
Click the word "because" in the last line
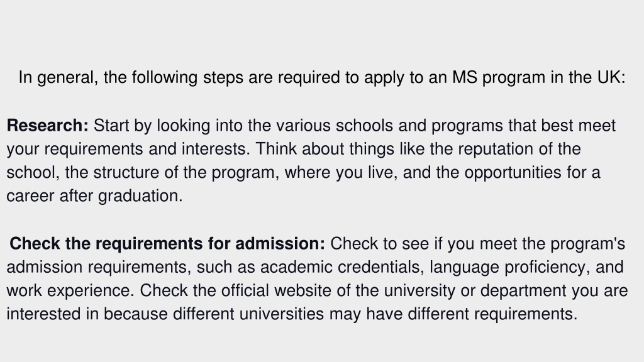tap(136, 314)
